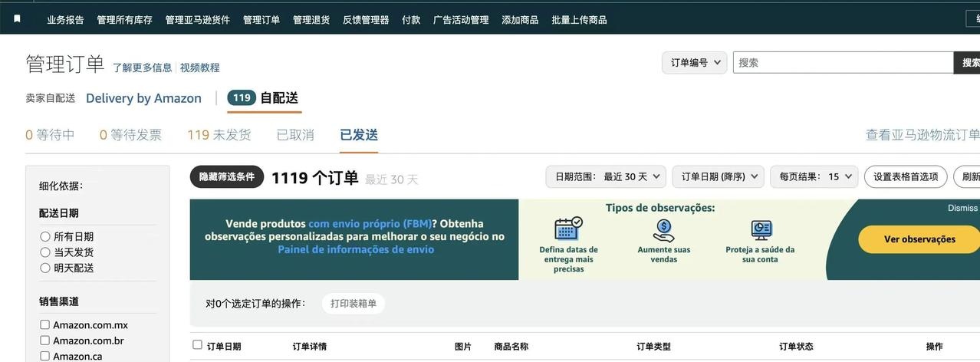The height and width of the screenshot is (362, 980).
Task: Check the Amazon.com.br channel box
Action: click(45, 341)
